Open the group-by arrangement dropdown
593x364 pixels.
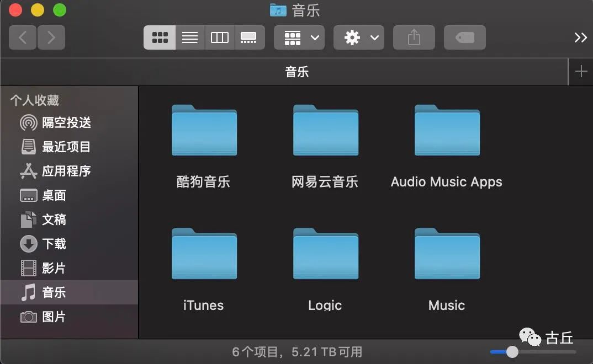299,38
